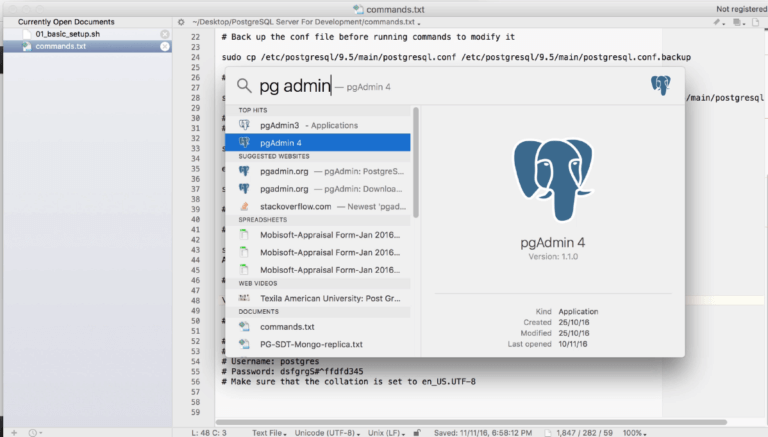Select commands.txt in open documents sidebar

pos(61,46)
